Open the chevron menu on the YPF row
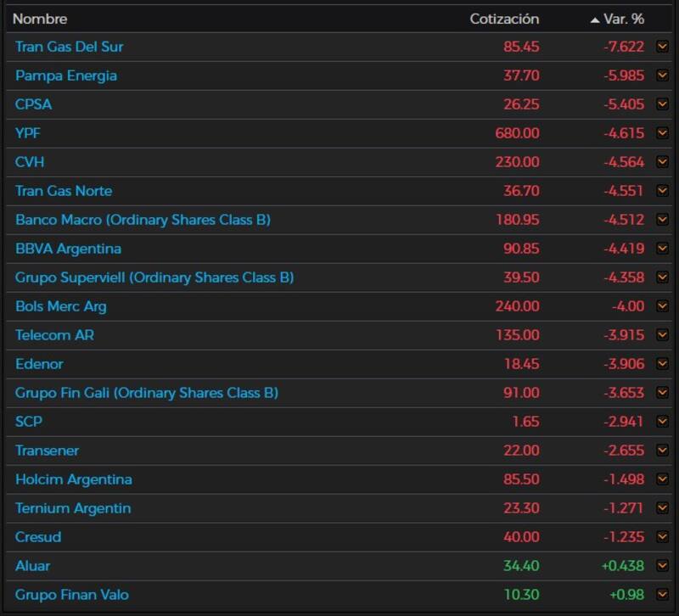679x616 pixels. pos(662,133)
